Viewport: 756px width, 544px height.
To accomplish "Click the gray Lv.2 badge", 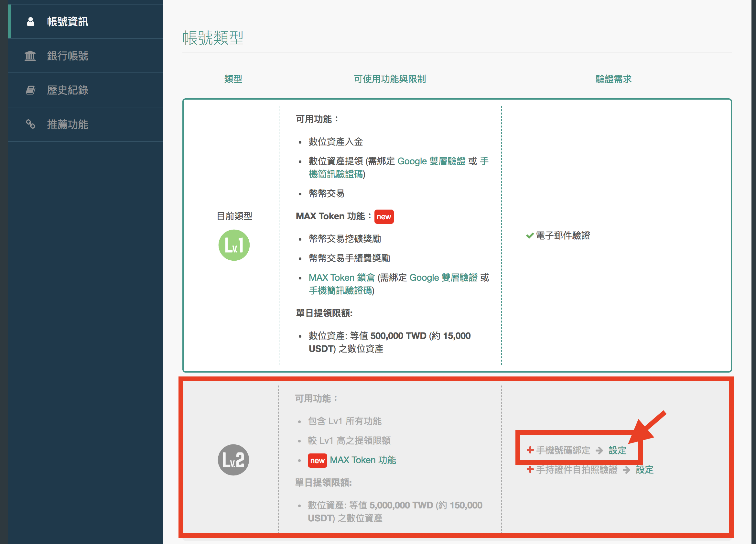I will (233, 460).
